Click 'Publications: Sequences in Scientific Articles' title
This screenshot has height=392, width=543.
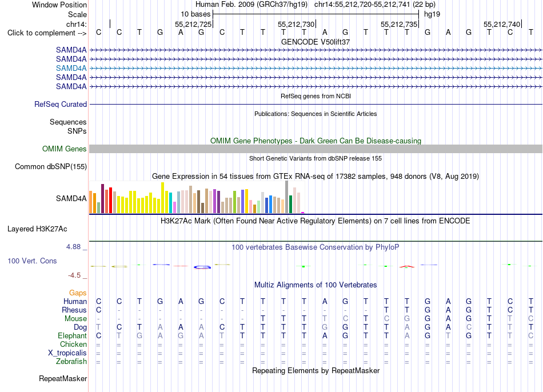(x=316, y=114)
